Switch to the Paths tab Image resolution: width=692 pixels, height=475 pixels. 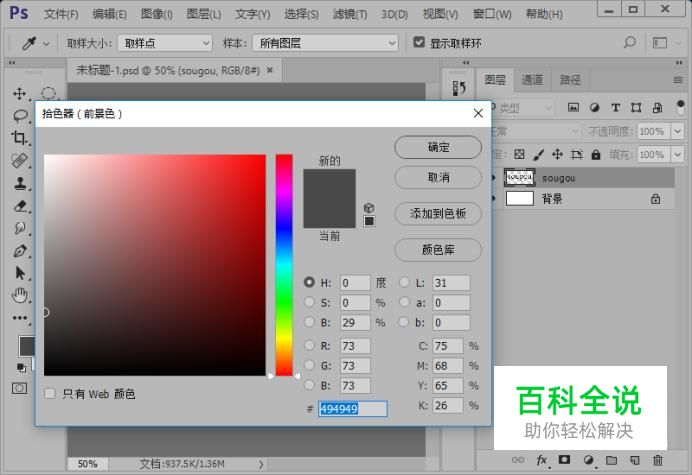(x=570, y=80)
